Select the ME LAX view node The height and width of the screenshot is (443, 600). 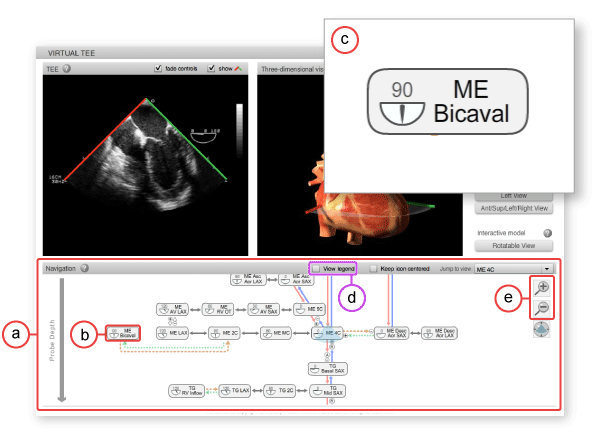[x=173, y=333]
